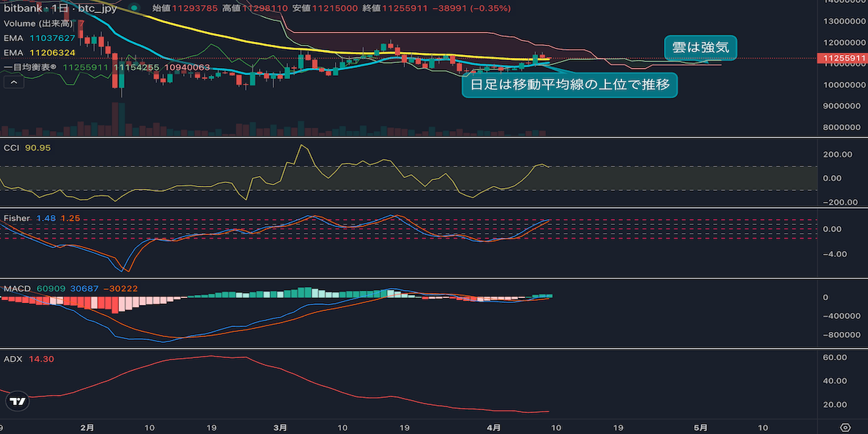Screen dimensions: 868x434
Task: Click the MACD indicator label
Action: pos(17,289)
